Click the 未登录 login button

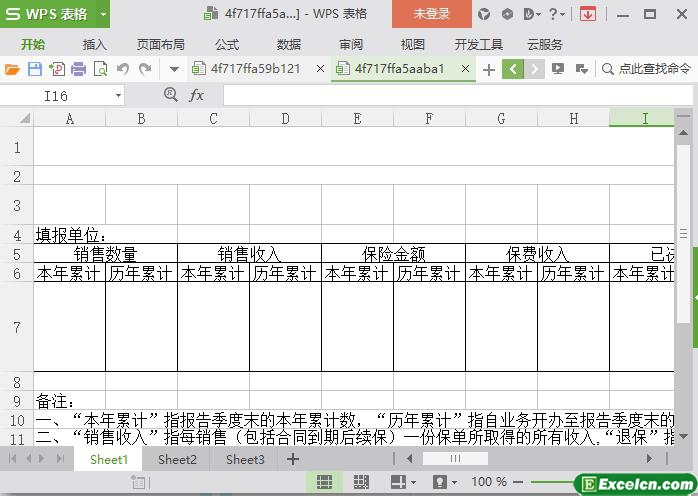coord(431,14)
